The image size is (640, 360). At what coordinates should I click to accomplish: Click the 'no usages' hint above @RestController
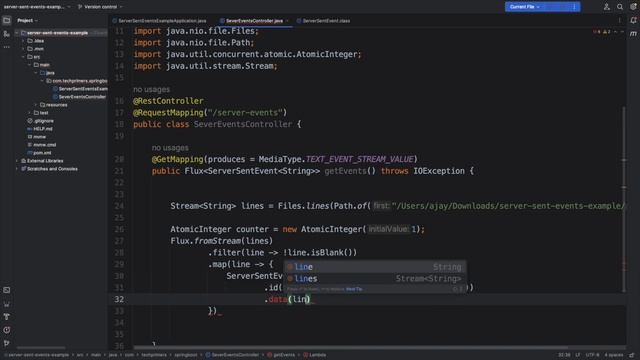[x=151, y=89]
